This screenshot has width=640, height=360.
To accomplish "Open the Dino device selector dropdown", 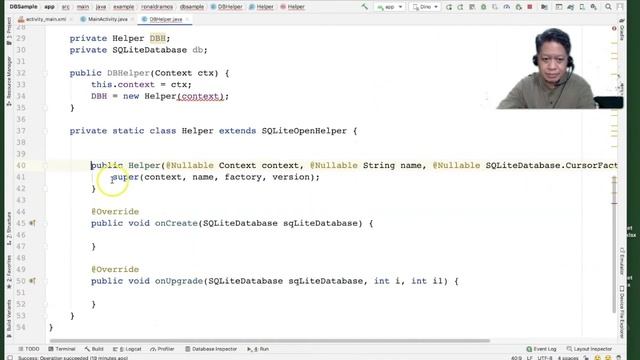I will pyautogui.click(x=425, y=7).
